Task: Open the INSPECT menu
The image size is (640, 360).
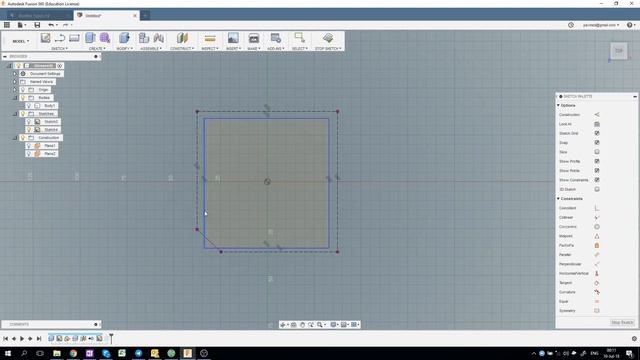Action: 210,49
